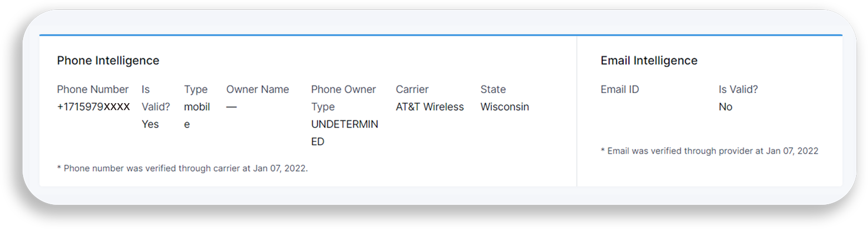868x229 pixels.
Task: Click the Email Intelligence heading
Action: (649, 61)
